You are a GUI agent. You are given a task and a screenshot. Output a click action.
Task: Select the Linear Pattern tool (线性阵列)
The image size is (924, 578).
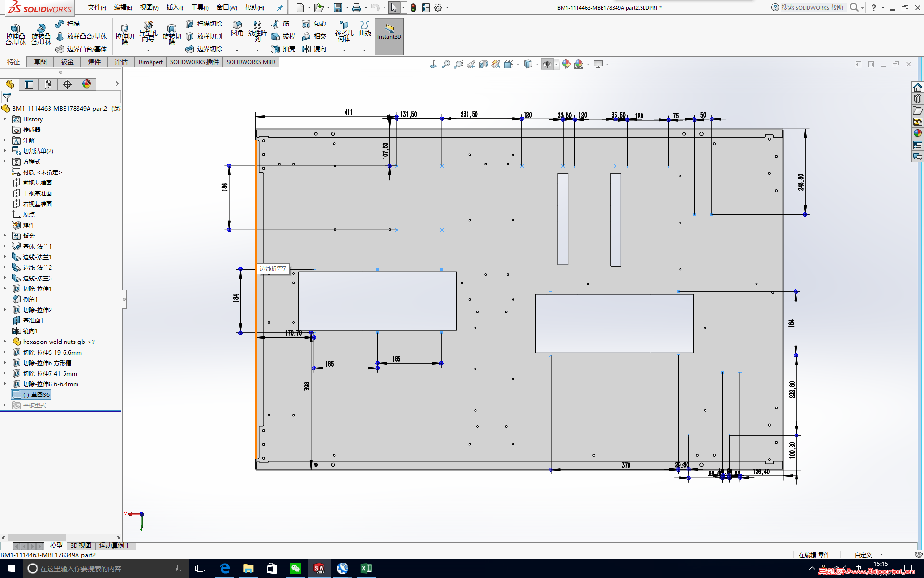tap(257, 31)
